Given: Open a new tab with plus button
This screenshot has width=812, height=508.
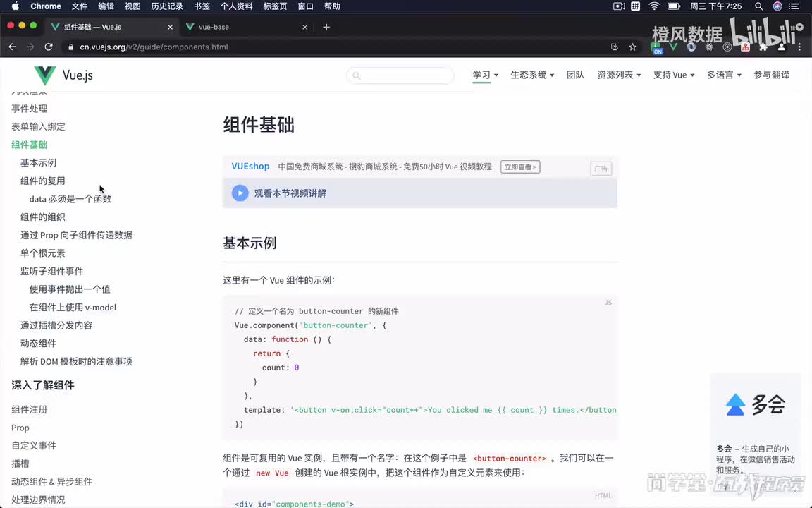Looking at the screenshot, I should (x=326, y=27).
